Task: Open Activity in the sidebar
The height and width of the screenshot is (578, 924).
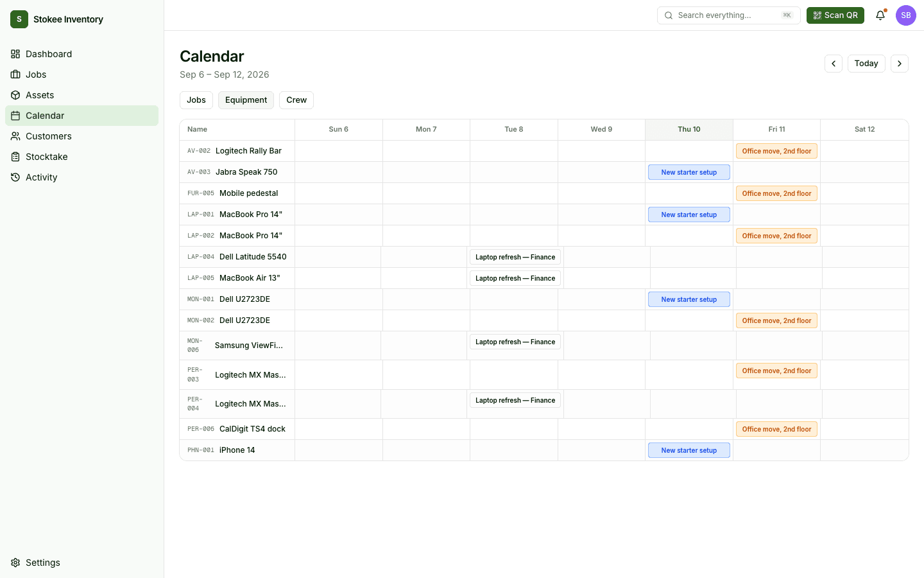Action: pyautogui.click(x=81, y=177)
